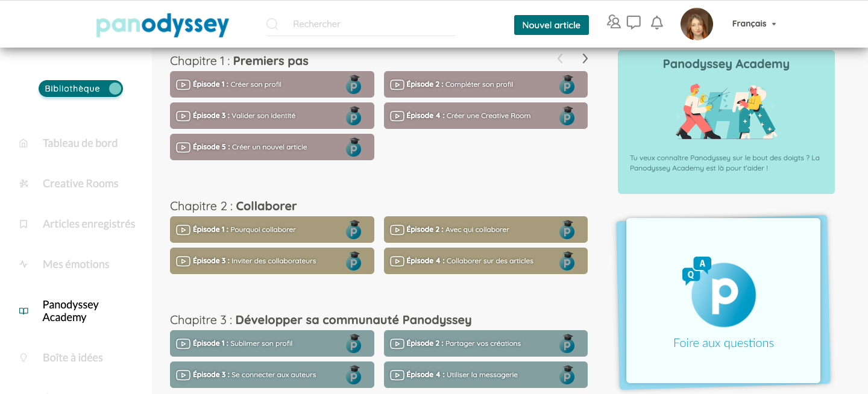
Task: Open Épisode 4 : Collaborer sur des articles
Action: (x=486, y=261)
